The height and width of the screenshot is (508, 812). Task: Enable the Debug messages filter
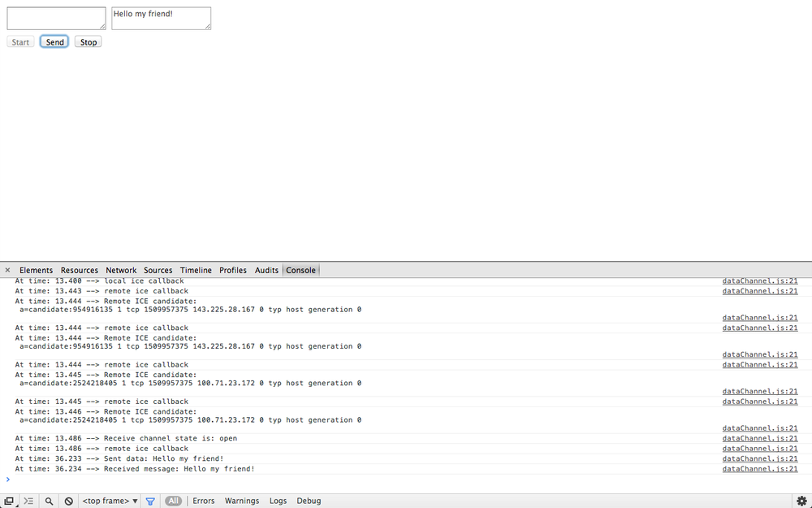click(309, 501)
